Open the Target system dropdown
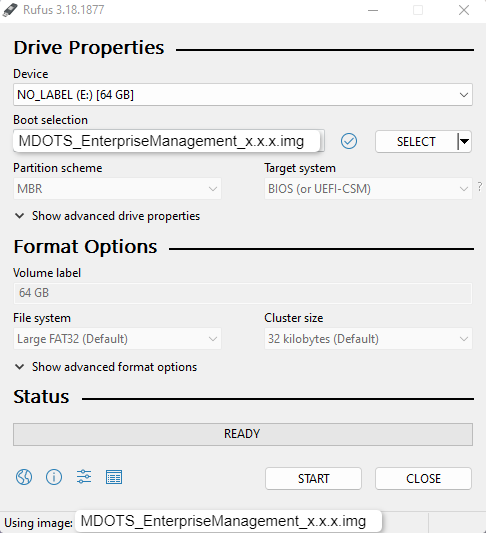 [x=368, y=189]
